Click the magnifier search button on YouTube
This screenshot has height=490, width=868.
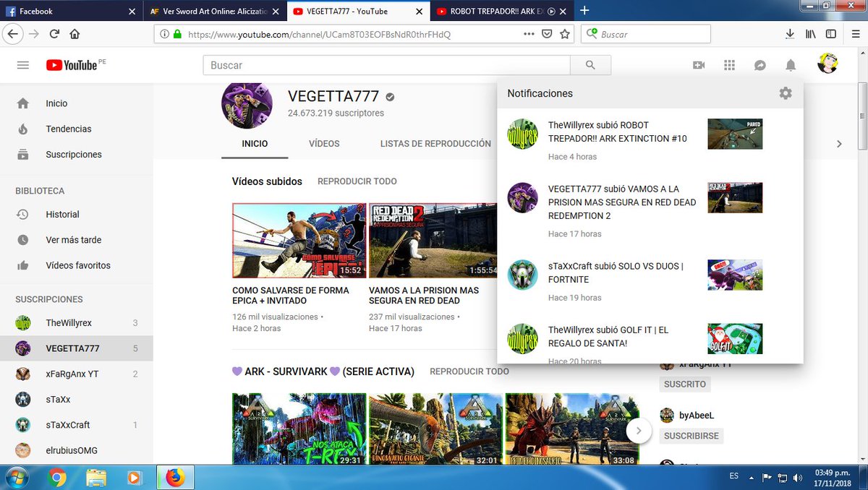pos(590,65)
